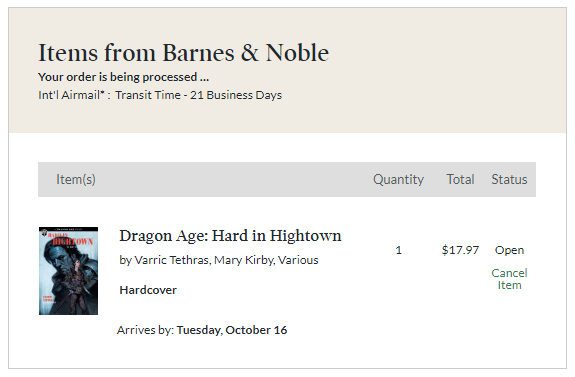The image size is (575, 377).
Task: Select the Open status text
Action: point(509,250)
